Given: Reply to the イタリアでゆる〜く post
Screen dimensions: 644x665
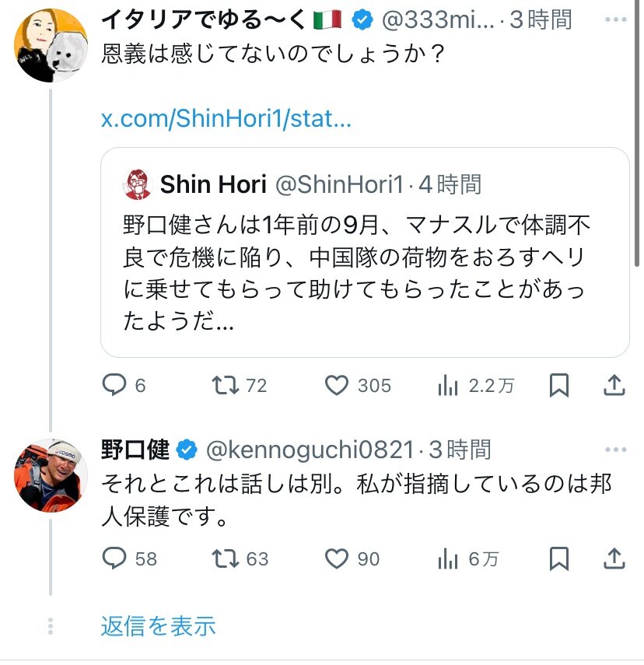Looking at the screenshot, I should pyautogui.click(x=114, y=386).
